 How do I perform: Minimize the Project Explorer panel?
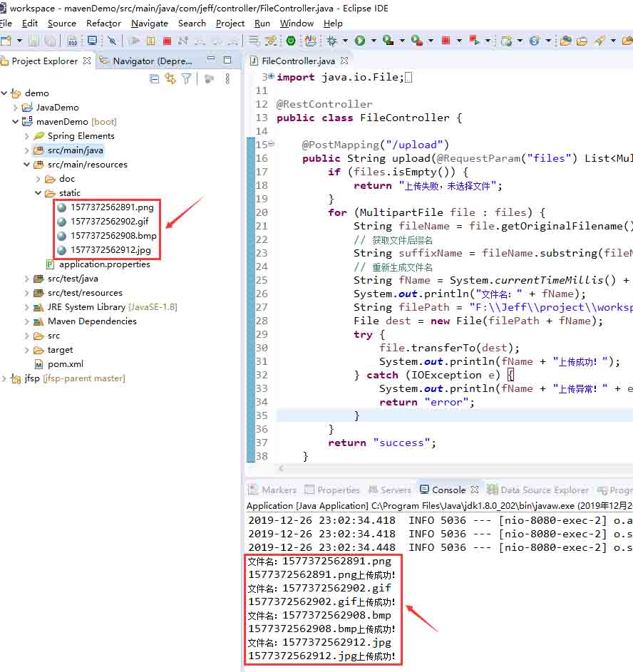click(211, 61)
